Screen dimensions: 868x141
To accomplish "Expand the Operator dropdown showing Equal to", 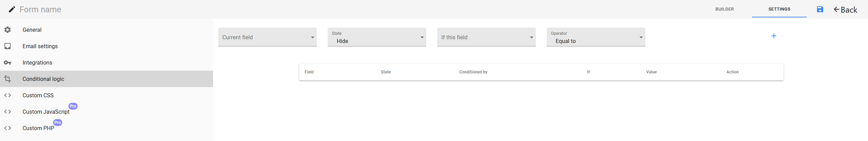I will 596,37.
